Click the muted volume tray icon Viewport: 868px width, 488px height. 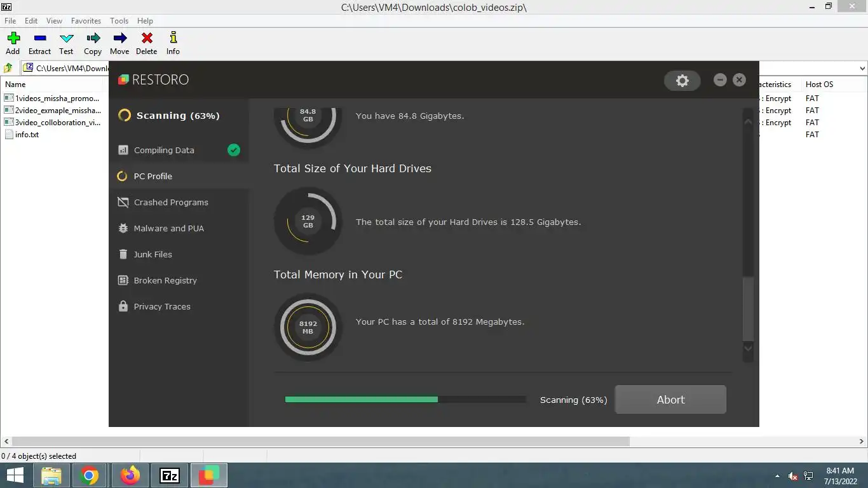(x=793, y=476)
